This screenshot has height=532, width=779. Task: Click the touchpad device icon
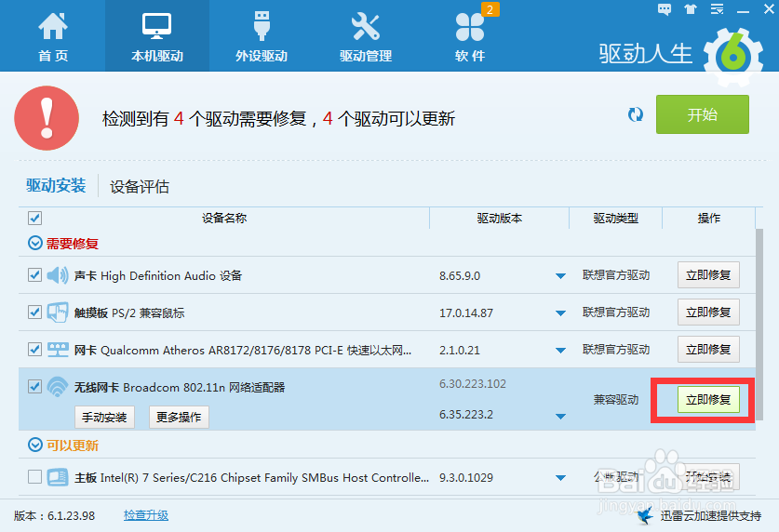click(58, 313)
